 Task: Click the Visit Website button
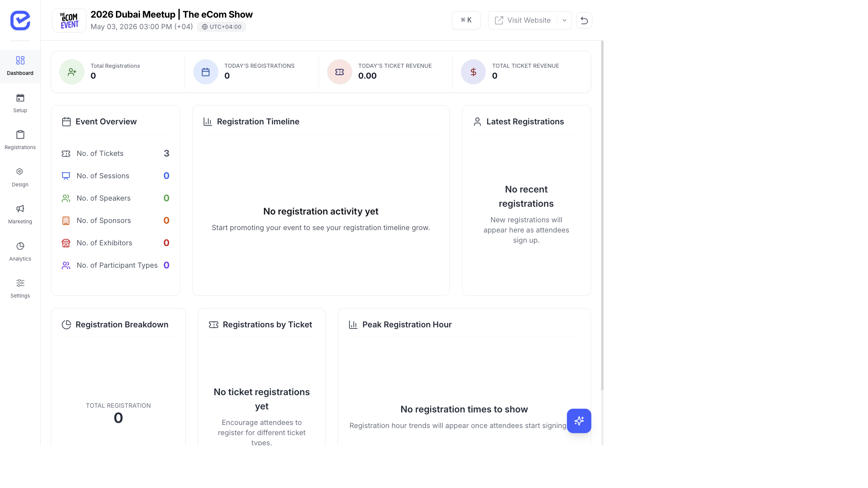(524, 20)
